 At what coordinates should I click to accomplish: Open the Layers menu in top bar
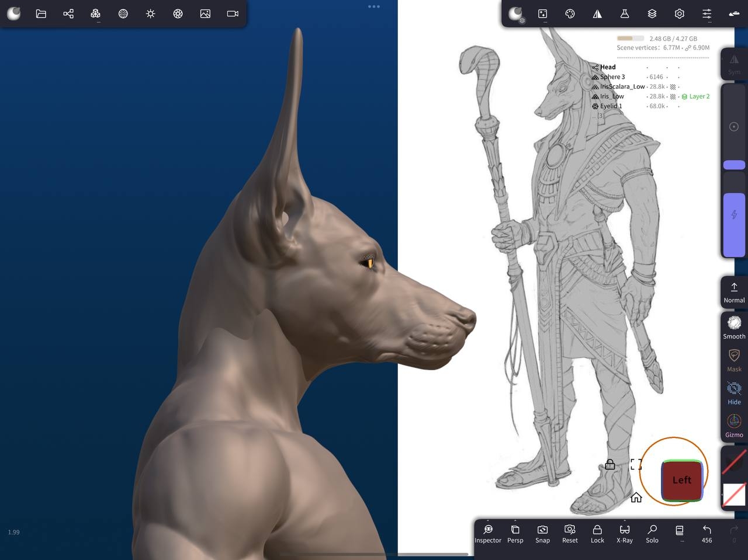(x=652, y=13)
